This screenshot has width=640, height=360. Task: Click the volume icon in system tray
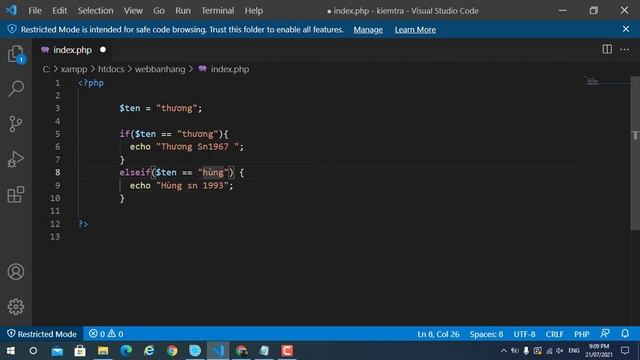(560, 351)
